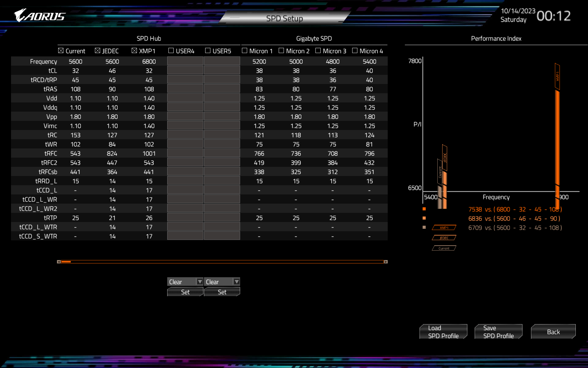Click the orange square beside the 6836 score
This screenshot has height=368, width=588.
pos(424,218)
